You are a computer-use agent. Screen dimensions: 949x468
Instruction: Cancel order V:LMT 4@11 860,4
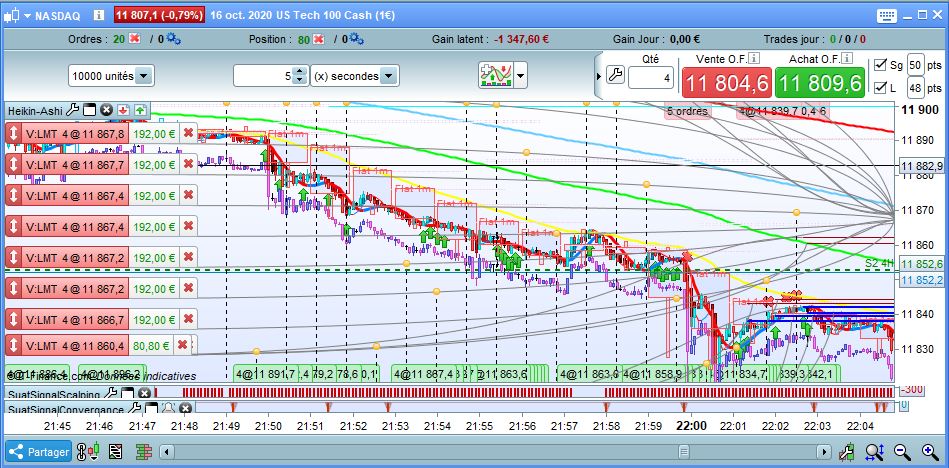click(x=182, y=345)
